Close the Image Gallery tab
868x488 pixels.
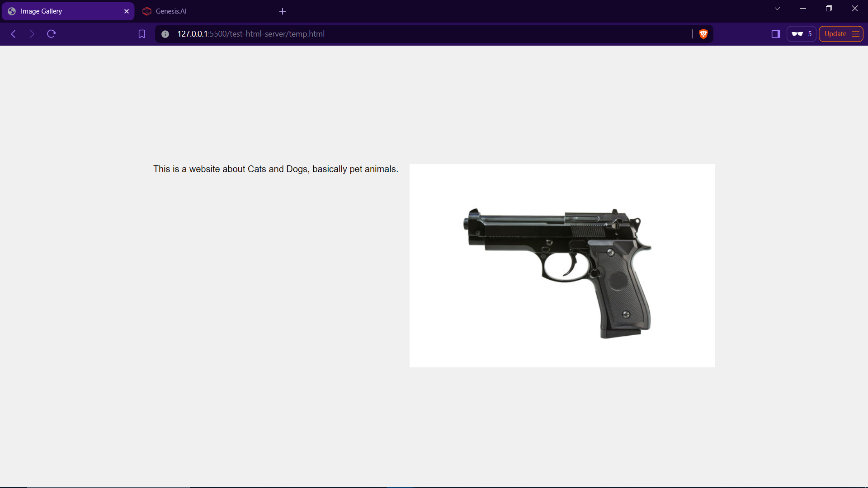127,11
